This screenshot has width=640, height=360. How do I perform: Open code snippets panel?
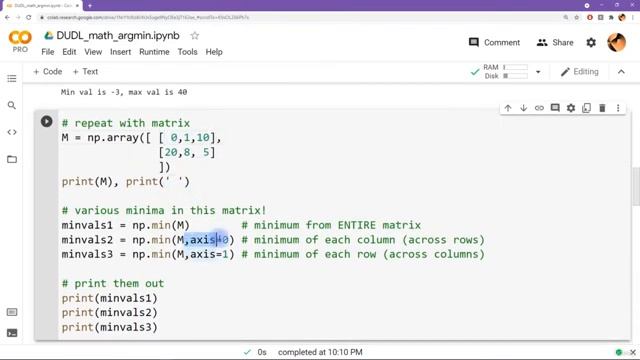pos(12,132)
